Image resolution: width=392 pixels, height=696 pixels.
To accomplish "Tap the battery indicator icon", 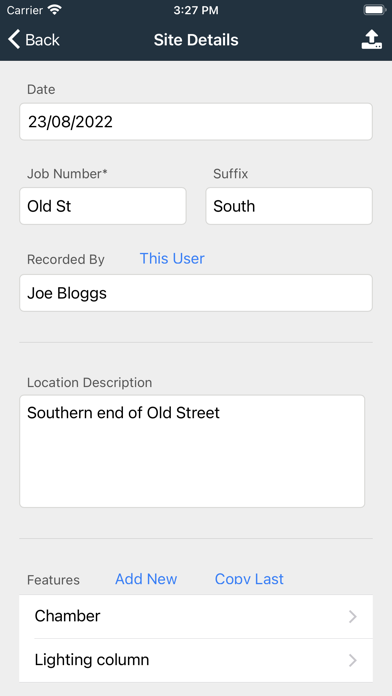I will click(x=375, y=10).
